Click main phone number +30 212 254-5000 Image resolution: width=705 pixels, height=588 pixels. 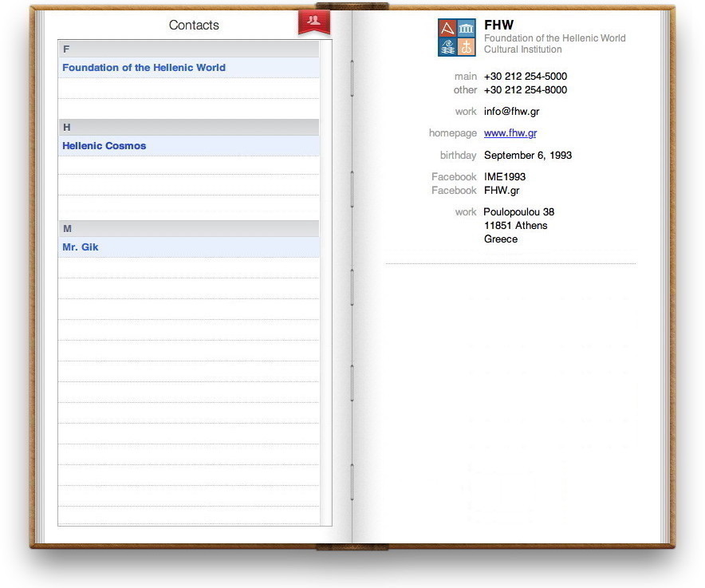(x=525, y=77)
